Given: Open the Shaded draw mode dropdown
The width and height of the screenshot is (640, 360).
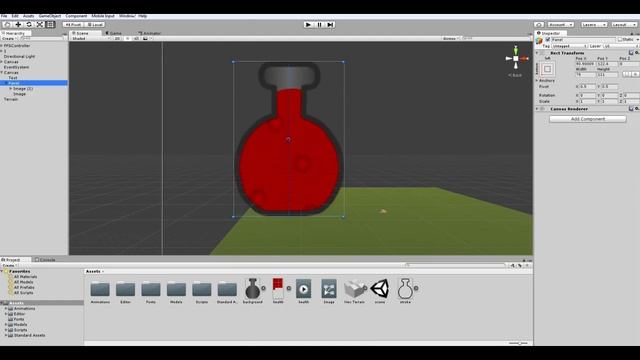Looking at the screenshot, I should [91, 38].
